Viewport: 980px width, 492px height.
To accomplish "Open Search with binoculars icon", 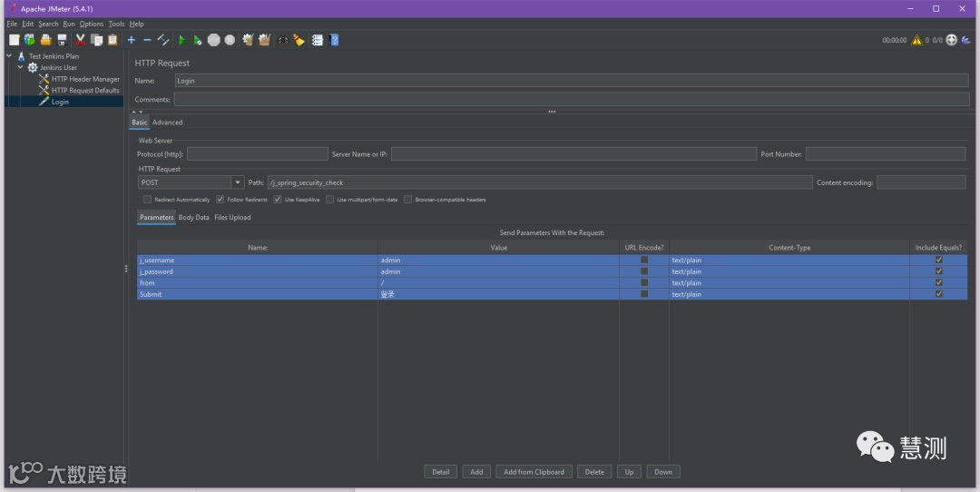I will [x=283, y=40].
